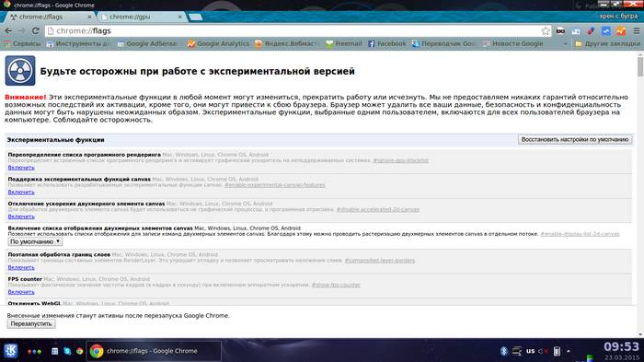Open По умолчанию dropdown for canvas display list
The width and height of the screenshot is (644, 362).
click(x=35, y=241)
